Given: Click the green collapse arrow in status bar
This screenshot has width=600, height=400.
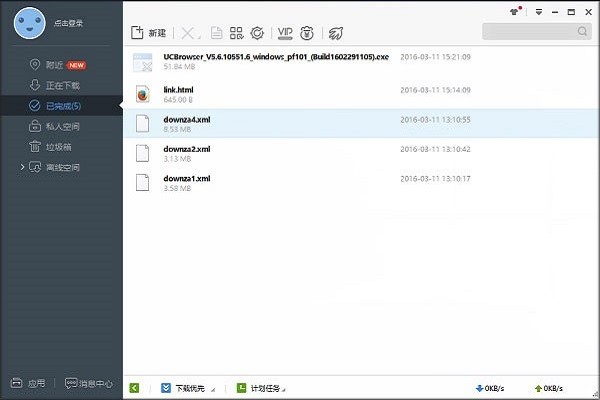Looking at the screenshot, I should click(135, 387).
